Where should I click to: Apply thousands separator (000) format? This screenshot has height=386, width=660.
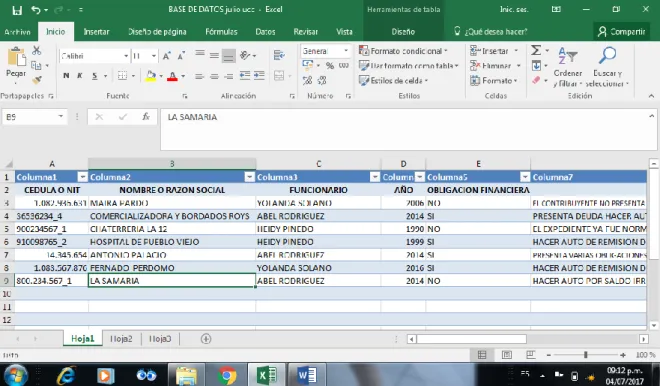(x=344, y=66)
